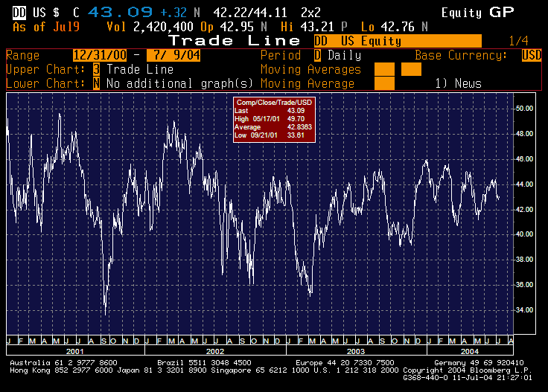Image resolution: width=548 pixels, height=392 pixels.
Task: Click the DD US Equity security field
Action: tap(397, 41)
